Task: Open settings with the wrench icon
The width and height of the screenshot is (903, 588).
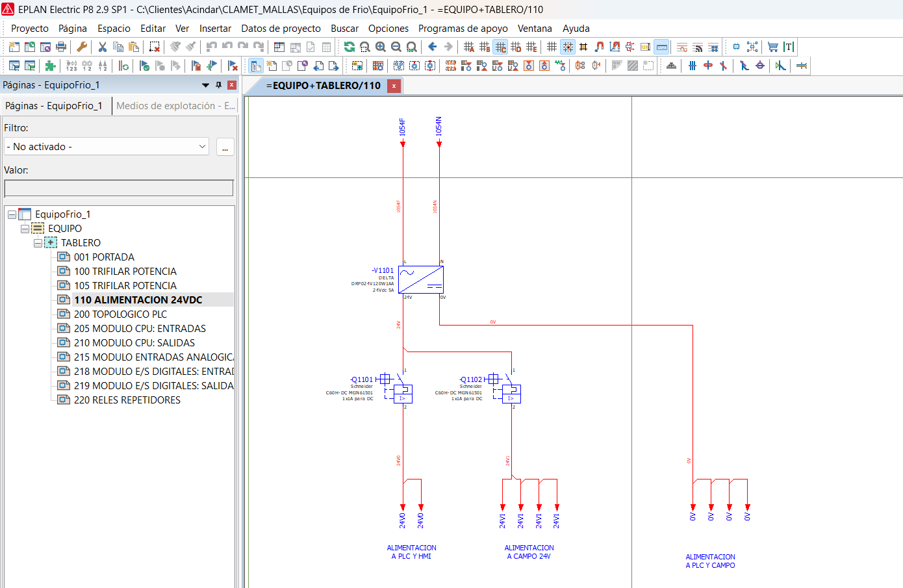Action: 82,47
